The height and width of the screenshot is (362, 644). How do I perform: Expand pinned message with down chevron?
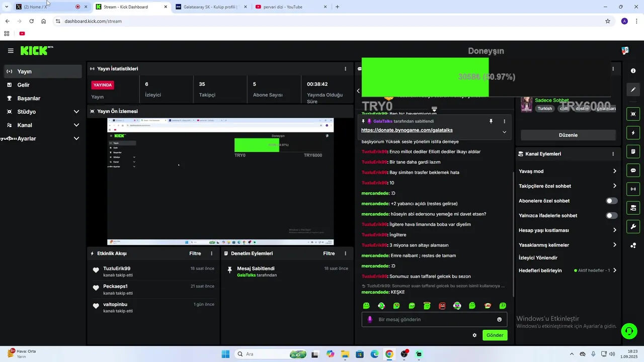pos(504,132)
